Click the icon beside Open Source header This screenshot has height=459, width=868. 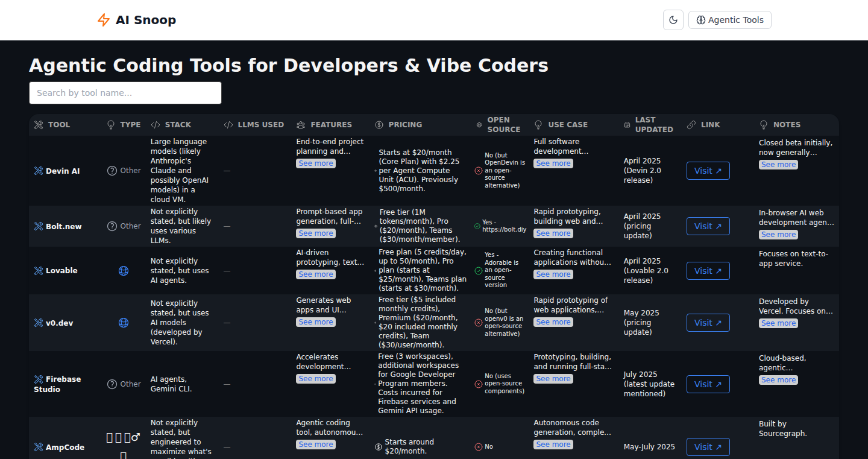click(x=479, y=125)
